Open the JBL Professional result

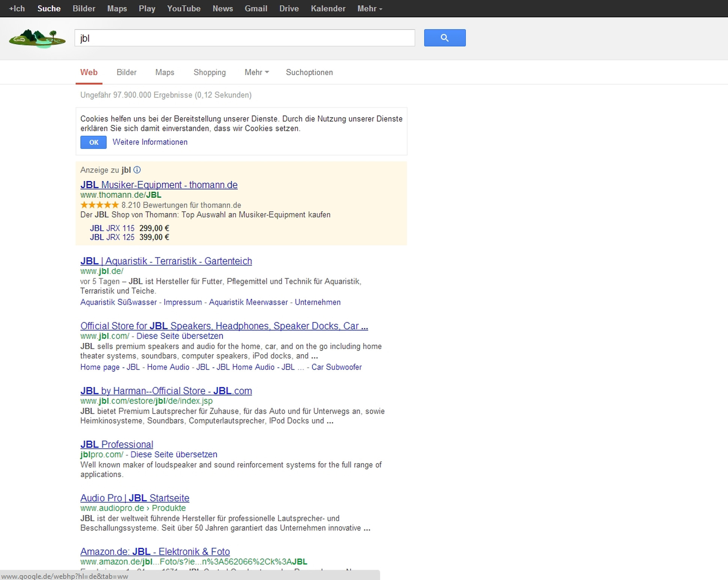tap(116, 444)
